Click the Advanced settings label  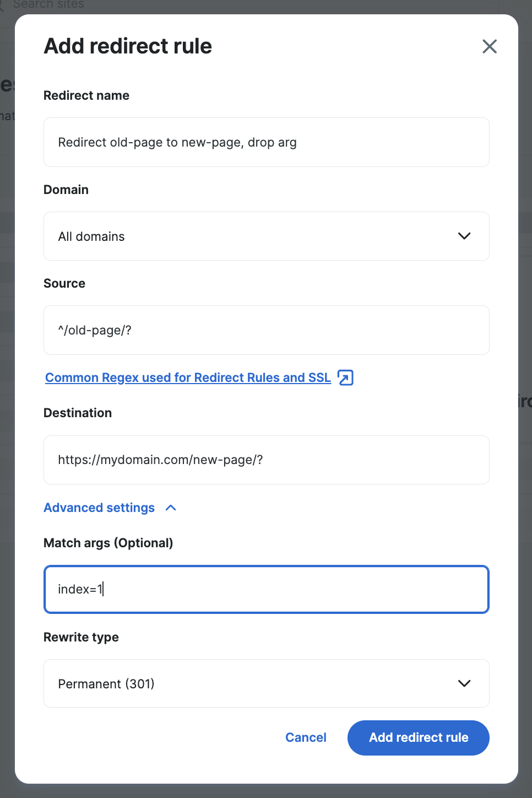(x=99, y=508)
